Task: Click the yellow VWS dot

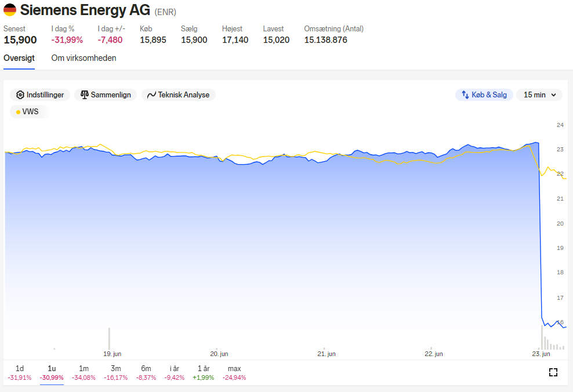Action: [18, 112]
